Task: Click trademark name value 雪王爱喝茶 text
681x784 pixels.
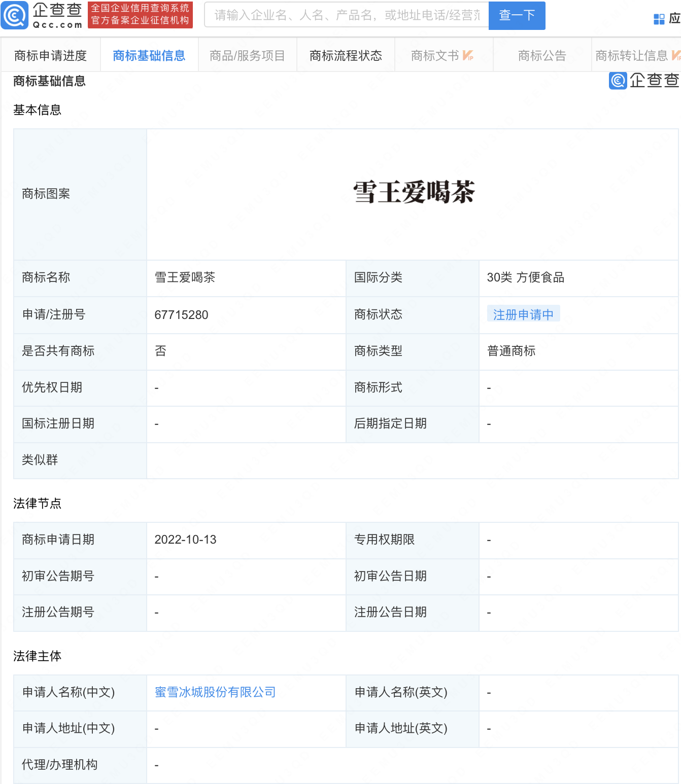Action: tap(185, 277)
